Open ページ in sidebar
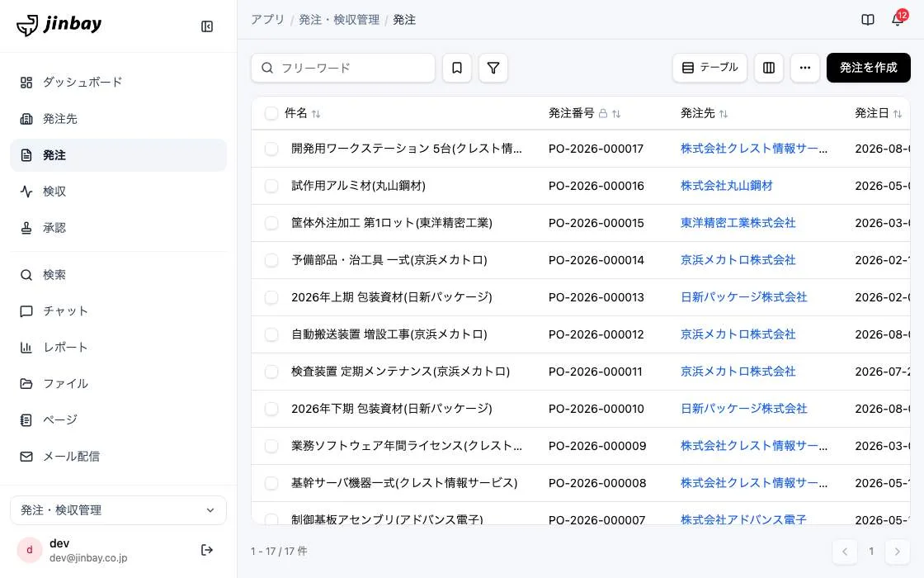 click(119, 420)
